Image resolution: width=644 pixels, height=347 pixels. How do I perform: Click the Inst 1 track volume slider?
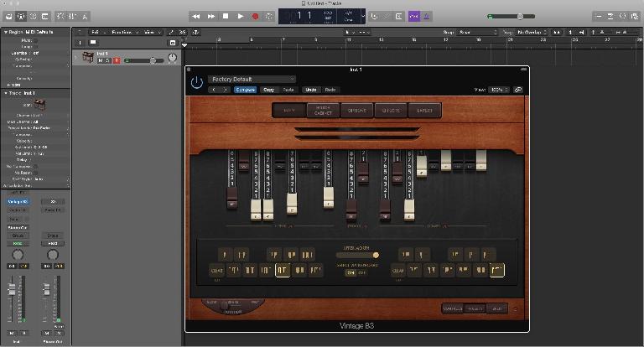tap(143, 61)
